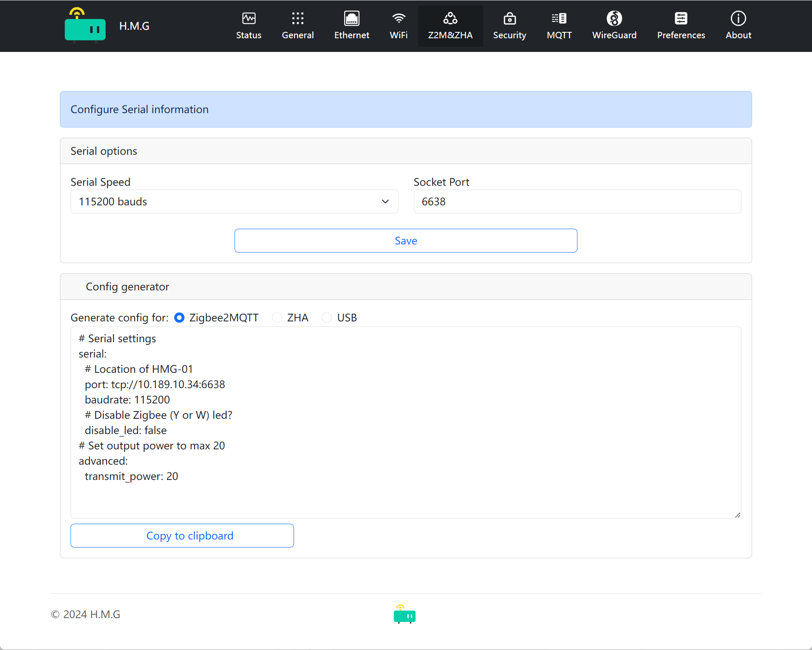Open WireGuard VPN icon

(614, 19)
